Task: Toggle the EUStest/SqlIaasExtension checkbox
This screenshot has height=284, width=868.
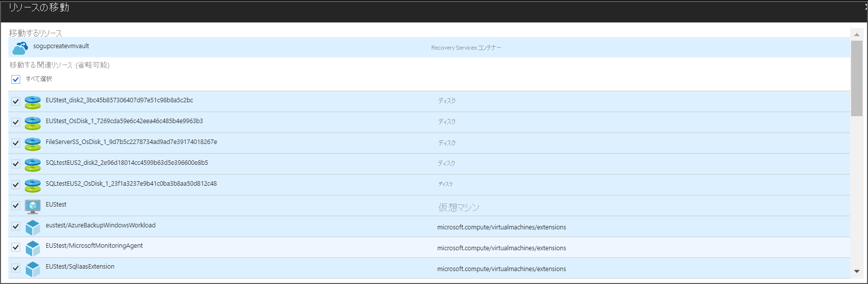Action: (x=16, y=268)
